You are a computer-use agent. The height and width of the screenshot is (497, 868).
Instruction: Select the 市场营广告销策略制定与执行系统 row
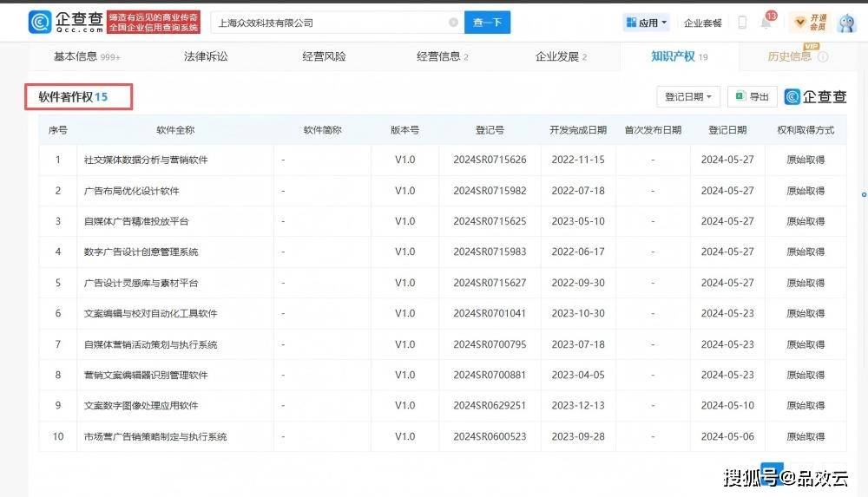click(x=155, y=436)
